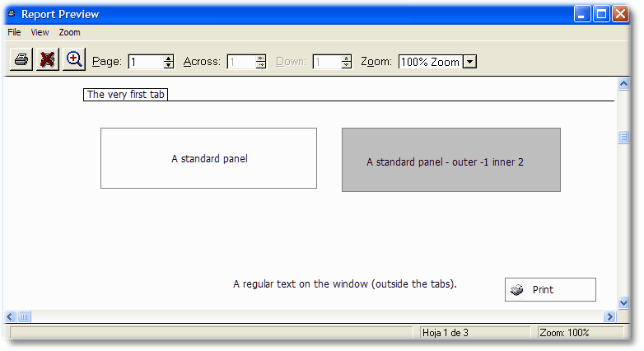Viewport: 644px width, 351px height.
Task: Click the 'Across:' label
Action: coord(202,62)
